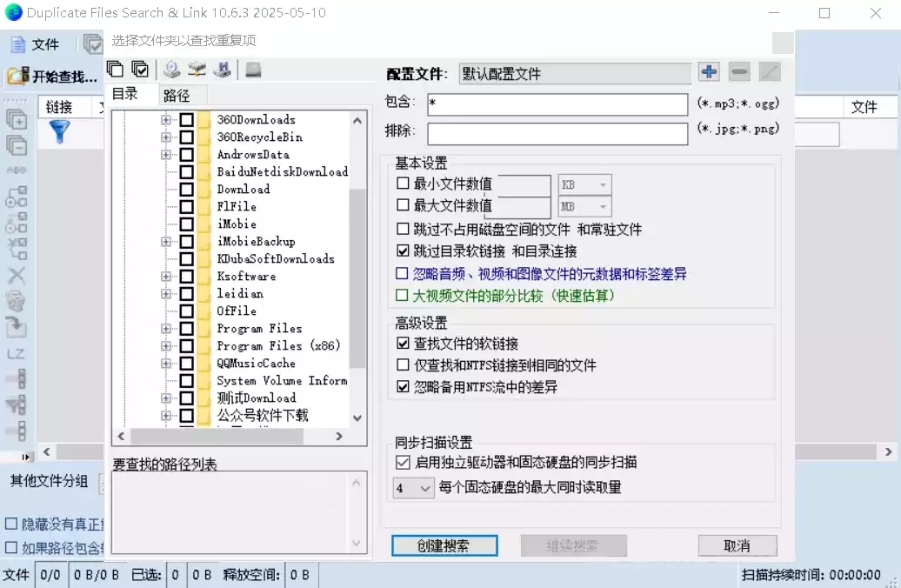Uncheck 跳过目录软链接 和目录连接
Image resolution: width=901 pixels, height=588 pixels.
tap(403, 251)
